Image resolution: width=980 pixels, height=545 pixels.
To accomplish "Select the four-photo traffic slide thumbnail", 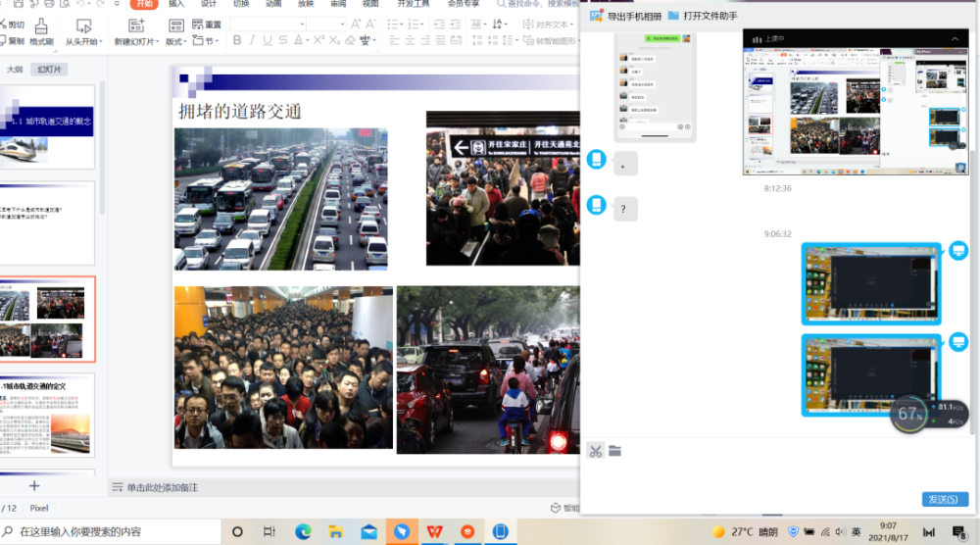I will click(47, 320).
